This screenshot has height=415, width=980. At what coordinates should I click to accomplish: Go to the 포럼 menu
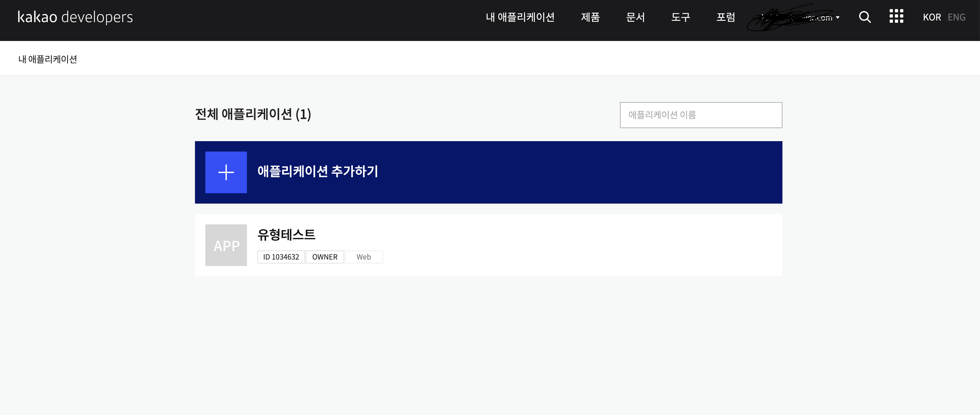coord(726,17)
